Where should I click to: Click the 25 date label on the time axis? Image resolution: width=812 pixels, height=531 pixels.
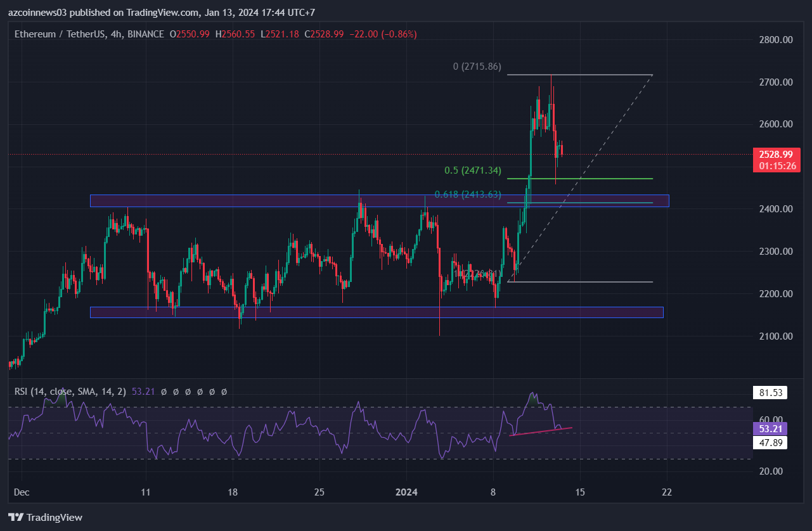[x=319, y=492]
